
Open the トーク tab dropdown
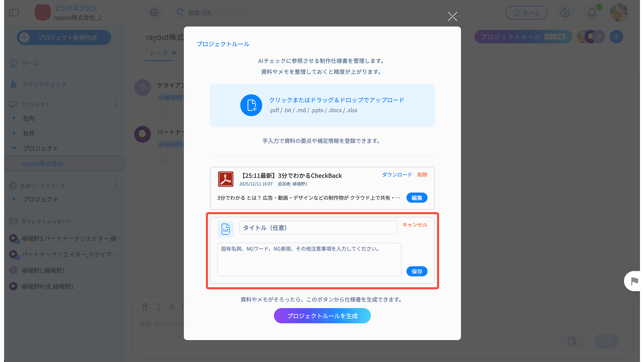(x=174, y=53)
